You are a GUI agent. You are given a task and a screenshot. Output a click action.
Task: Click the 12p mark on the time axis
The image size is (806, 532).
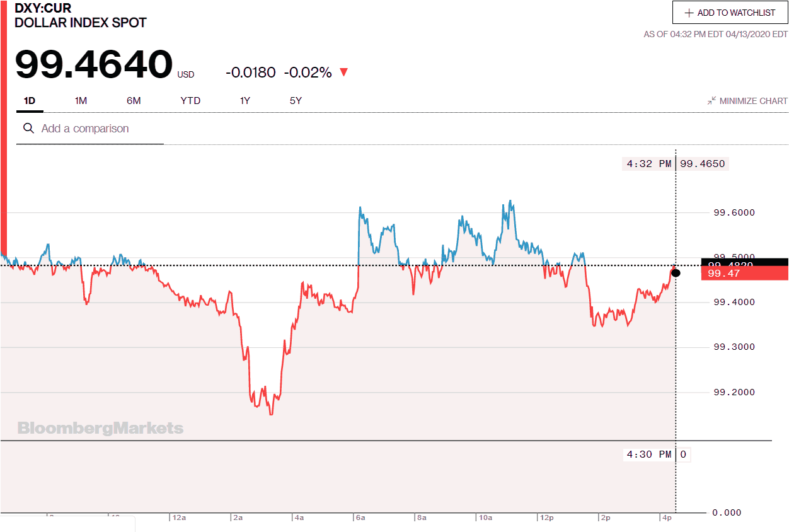[x=546, y=518]
